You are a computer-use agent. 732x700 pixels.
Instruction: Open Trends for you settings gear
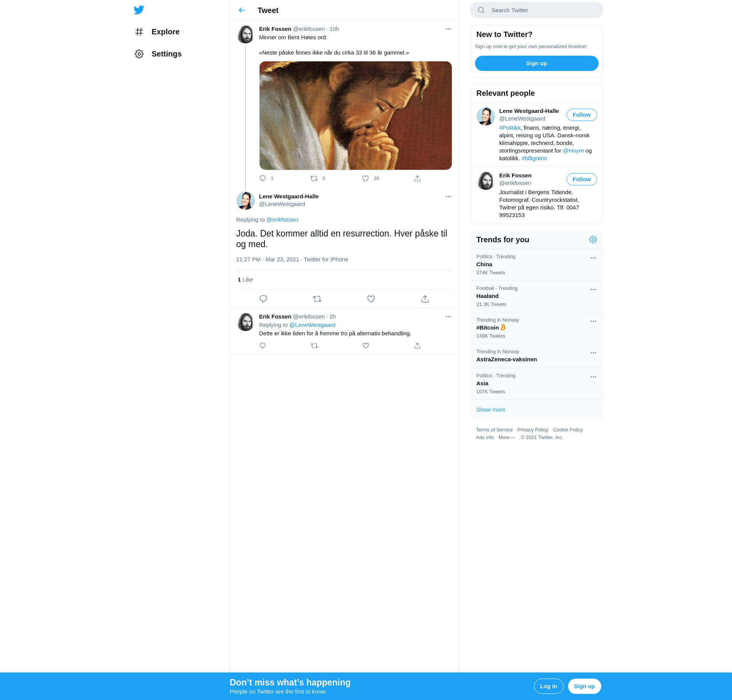pyautogui.click(x=593, y=240)
